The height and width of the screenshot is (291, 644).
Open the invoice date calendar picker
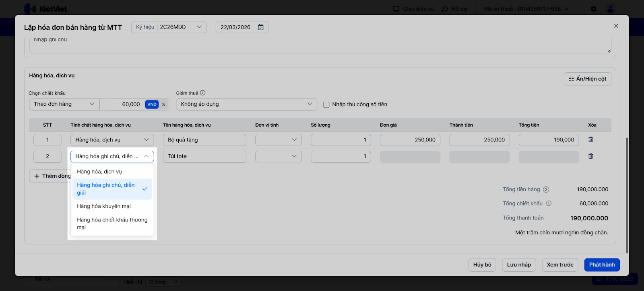(261, 27)
